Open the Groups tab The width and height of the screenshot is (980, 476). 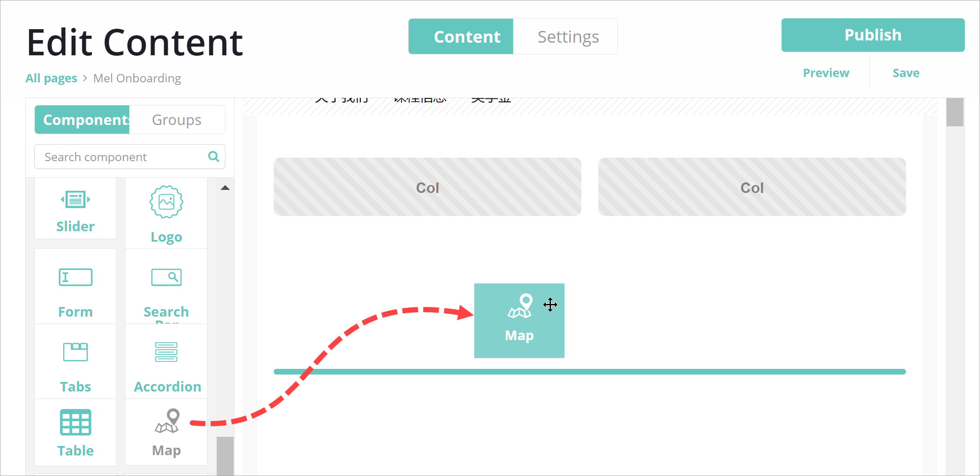pyautogui.click(x=177, y=120)
